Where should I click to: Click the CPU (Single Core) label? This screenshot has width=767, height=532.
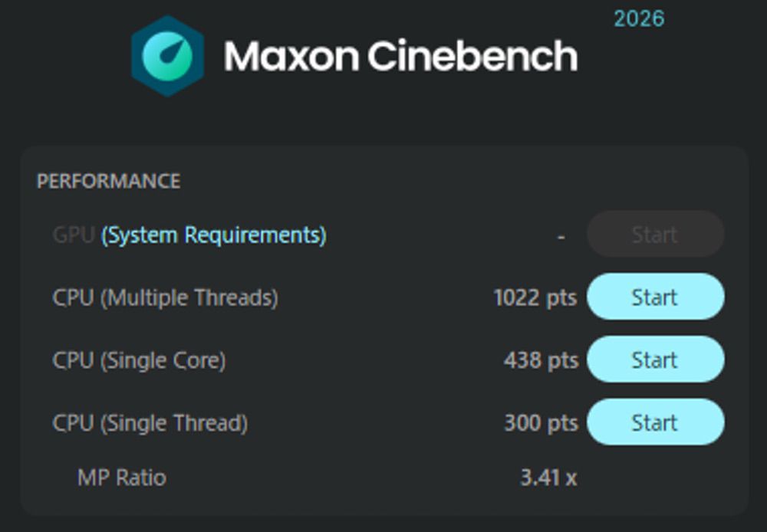pos(140,360)
